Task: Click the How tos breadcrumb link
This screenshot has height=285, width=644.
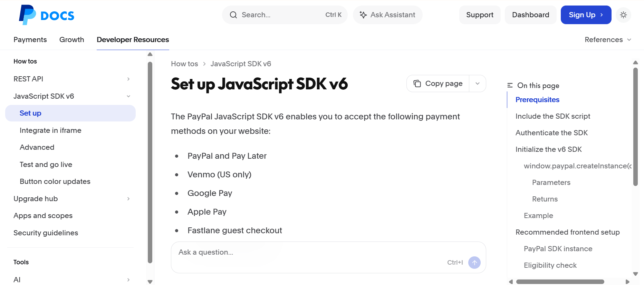Action: tap(184, 64)
